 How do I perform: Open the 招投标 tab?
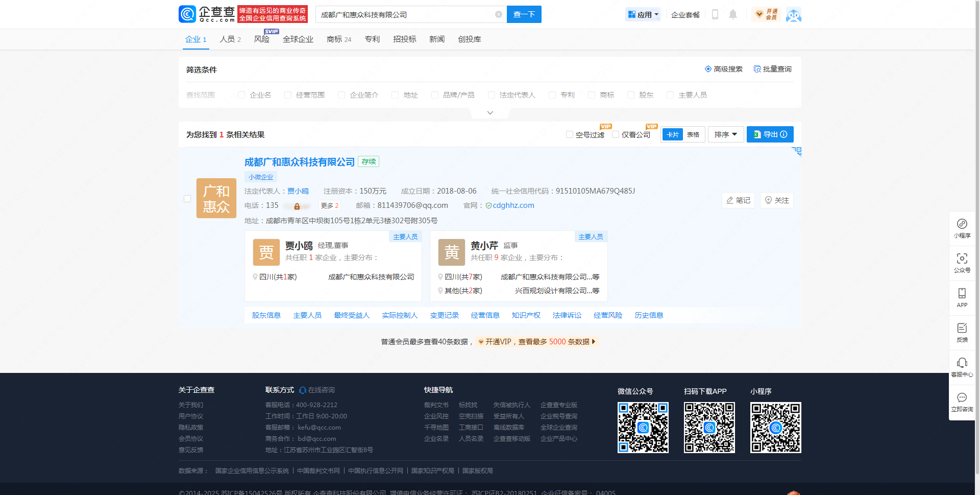405,39
